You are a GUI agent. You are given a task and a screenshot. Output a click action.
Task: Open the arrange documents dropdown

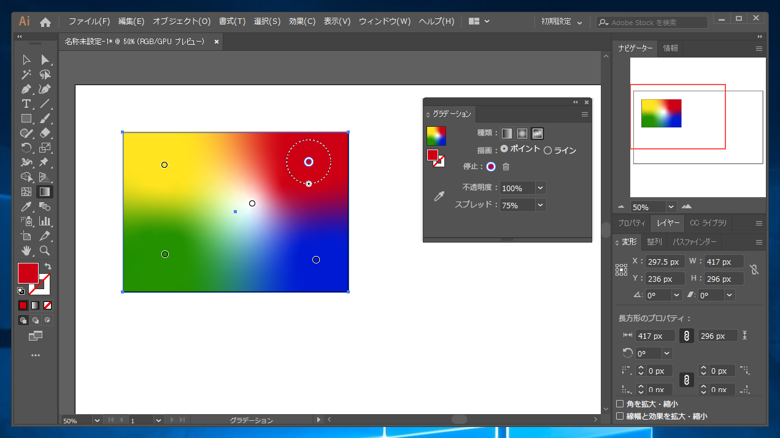[x=479, y=21]
